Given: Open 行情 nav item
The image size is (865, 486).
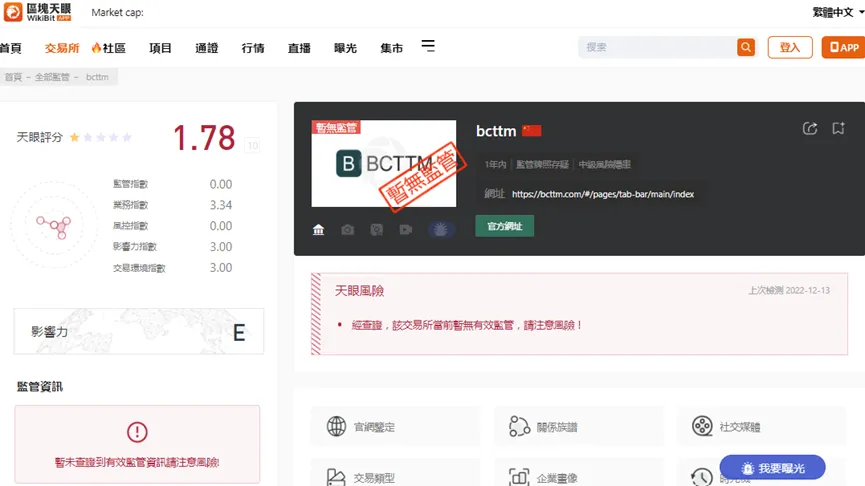Looking at the screenshot, I should [253, 48].
